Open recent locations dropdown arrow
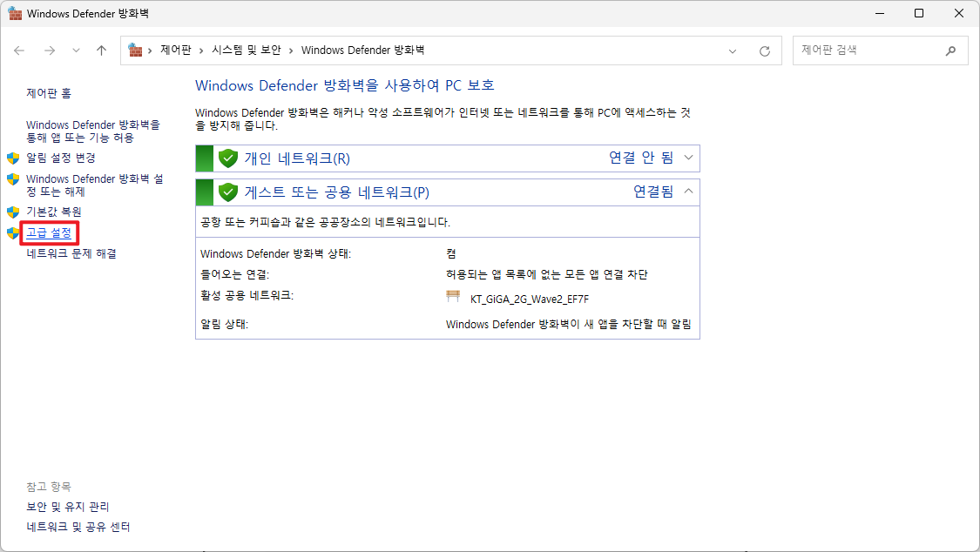 pyautogui.click(x=76, y=50)
